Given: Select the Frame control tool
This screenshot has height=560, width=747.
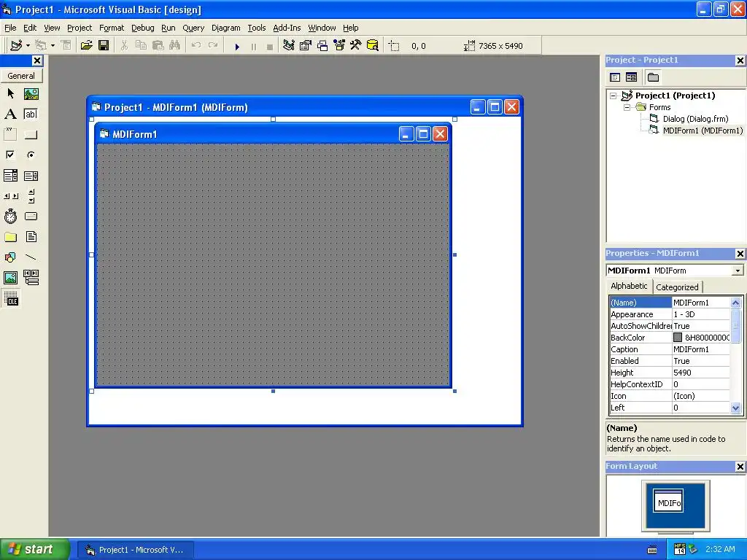Looking at the screenshot, I should pos(10,134).
